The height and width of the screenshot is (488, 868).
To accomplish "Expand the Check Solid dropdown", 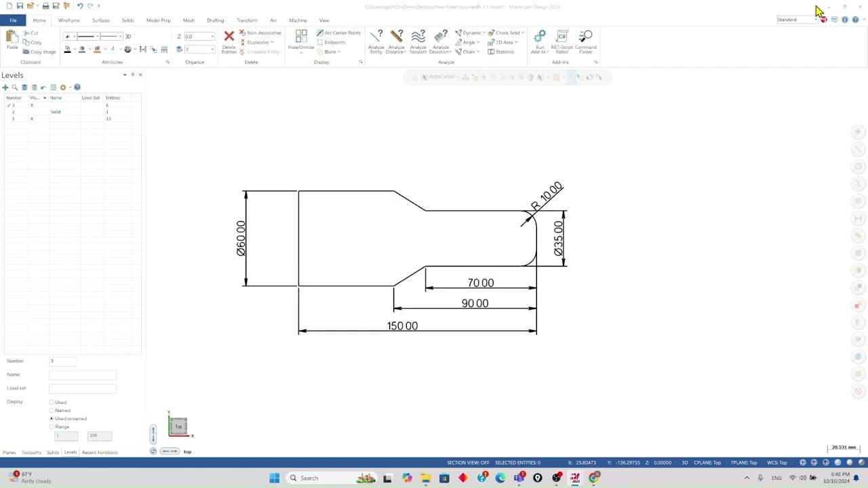I will (522, 33).
